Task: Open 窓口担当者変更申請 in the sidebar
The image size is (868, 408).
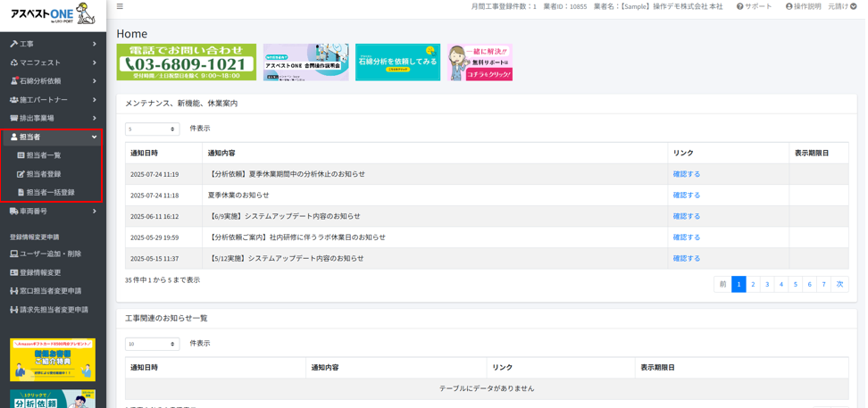Action: pyautogui.click(x=50, y=291)
